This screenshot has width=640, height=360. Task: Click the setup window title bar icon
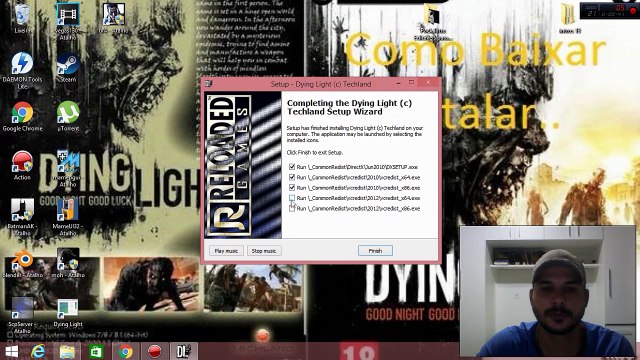pyautogui.click(x=209, y=84)
